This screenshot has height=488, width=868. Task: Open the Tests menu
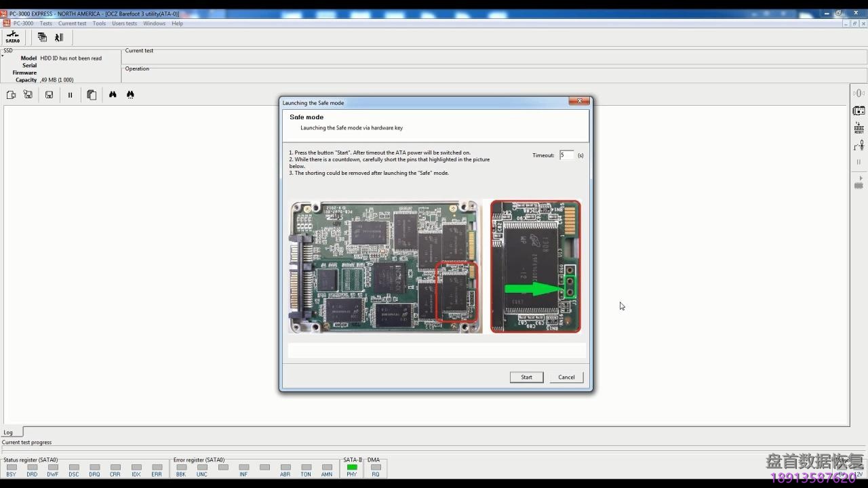tap(45, 23)
